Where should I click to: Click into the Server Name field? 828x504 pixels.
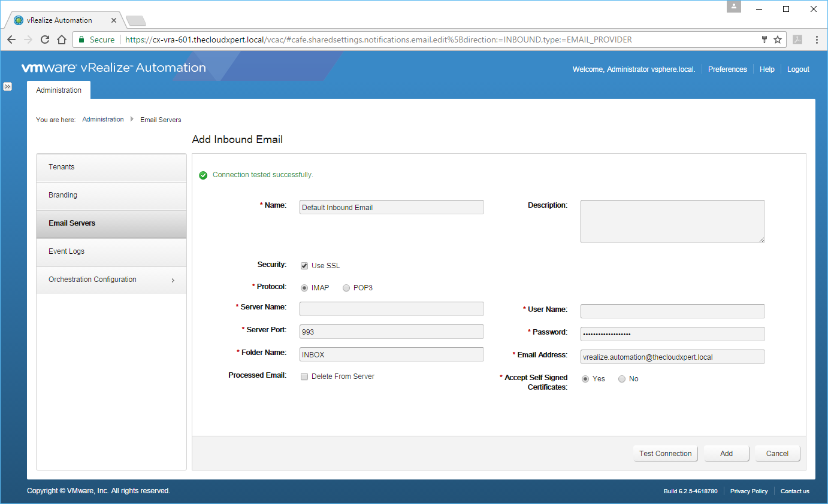(391, 309)
